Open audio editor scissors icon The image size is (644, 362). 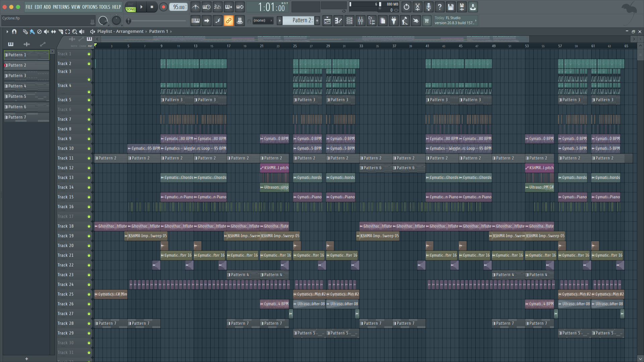418,7
